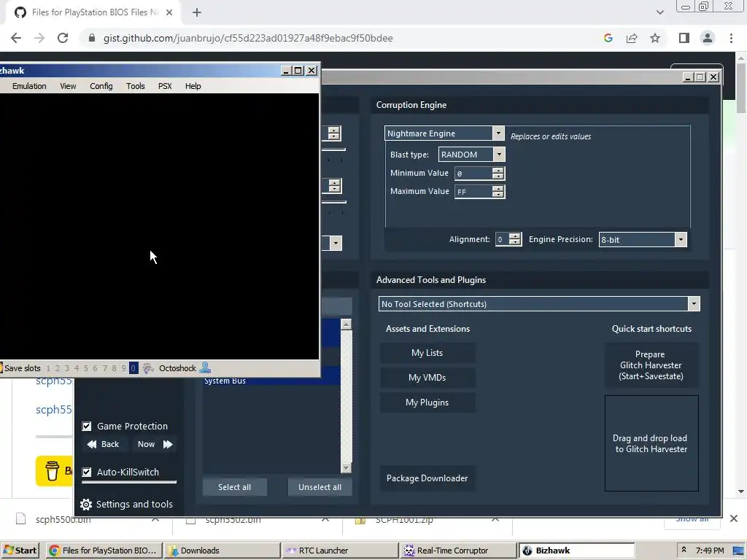Open the Chrome profile icon
The height and width of the screenshot is (560, 747).
point(708,38)
